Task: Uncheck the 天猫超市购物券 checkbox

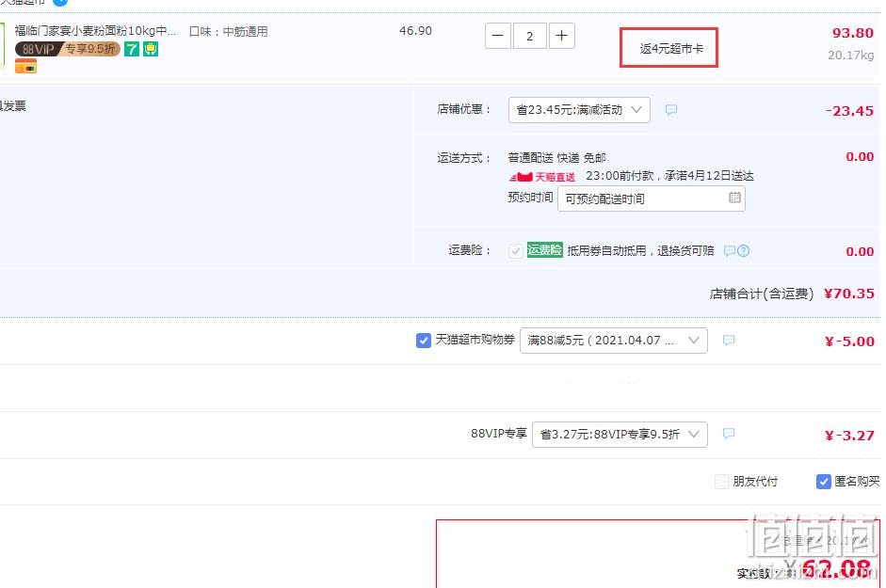Action: pos(423,340)
